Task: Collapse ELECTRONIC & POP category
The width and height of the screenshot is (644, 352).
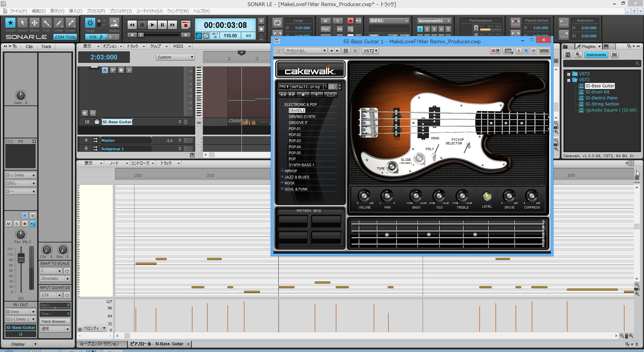Action: [282, 104]
